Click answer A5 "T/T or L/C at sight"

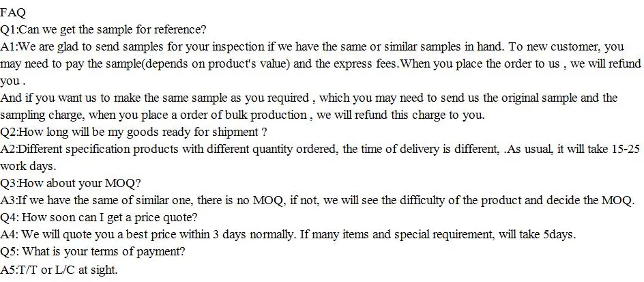click(59, 269)
